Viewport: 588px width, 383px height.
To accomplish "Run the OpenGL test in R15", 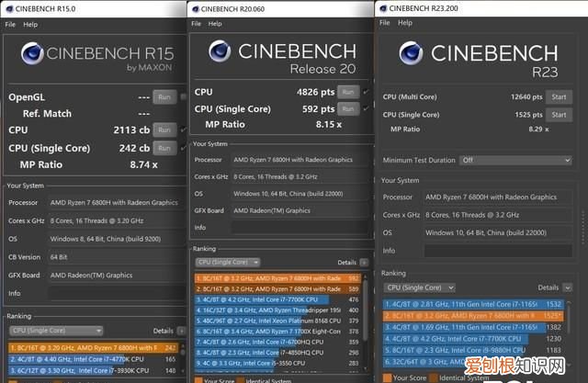I will click(164, 96).
